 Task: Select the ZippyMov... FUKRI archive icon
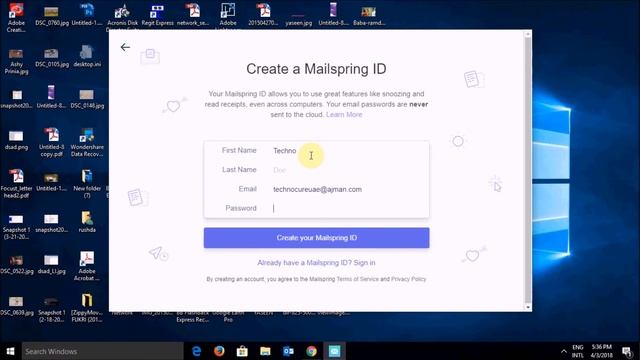pos(87,308)
